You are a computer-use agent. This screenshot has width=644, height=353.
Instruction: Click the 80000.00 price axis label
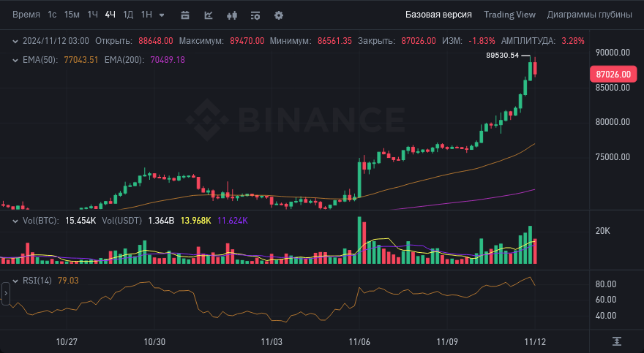click(x=613, y=122)
